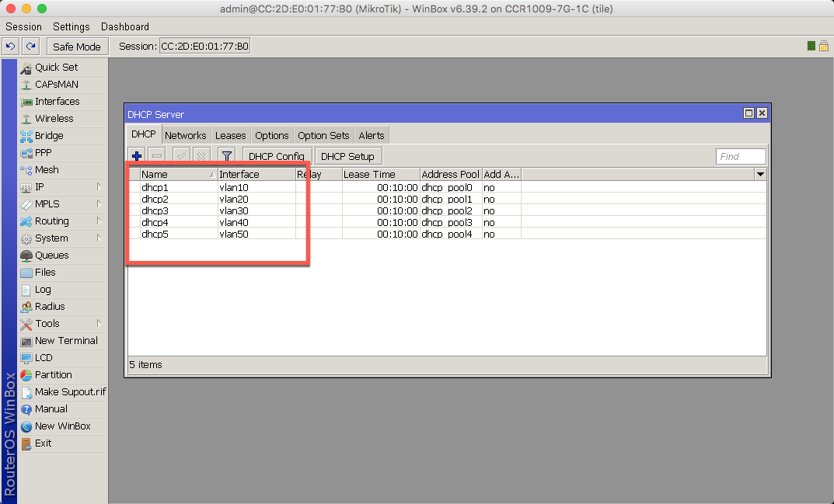Screen dimensions: 834x504
Task: Open a New WinBox window
Action: coord(63,426)
